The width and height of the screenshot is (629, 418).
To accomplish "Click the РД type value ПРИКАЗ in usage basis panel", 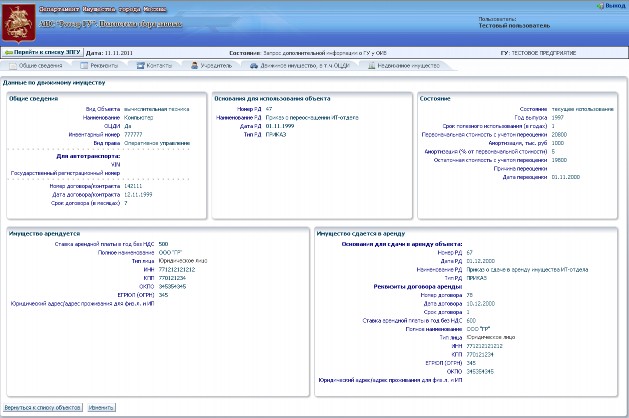I will 276,135.
